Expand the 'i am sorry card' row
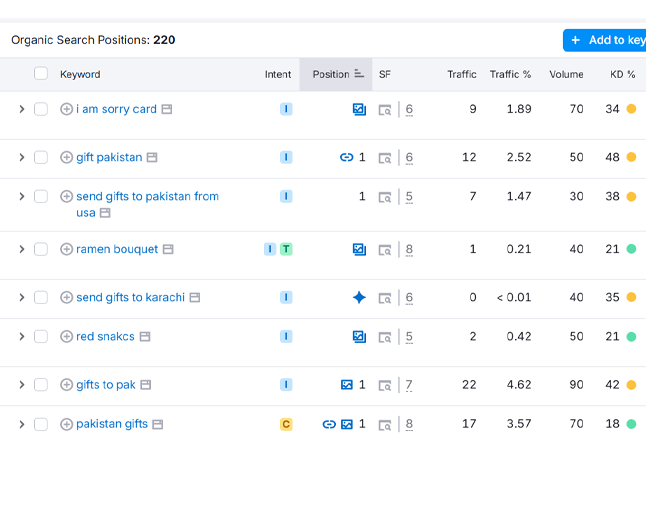 (x=21, y=109)
